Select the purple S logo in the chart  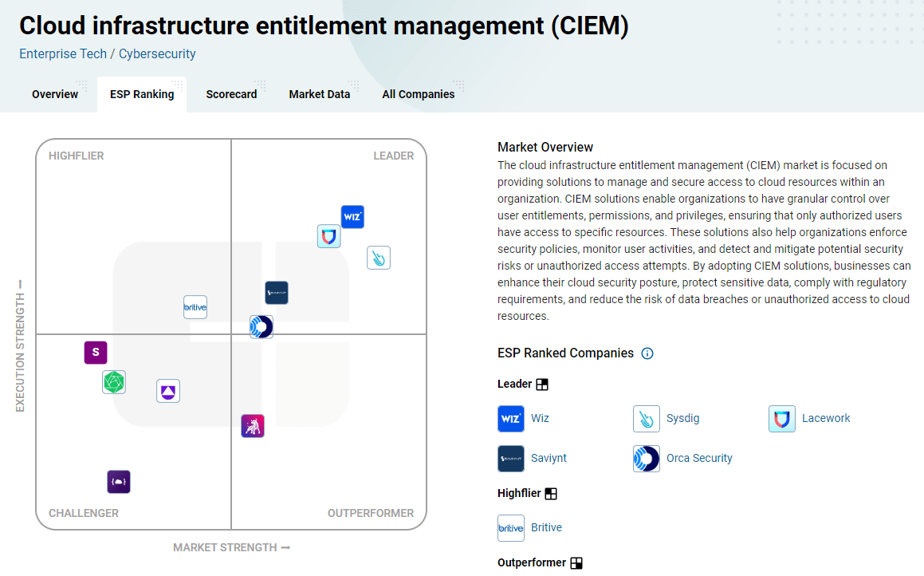click(96, 352)
